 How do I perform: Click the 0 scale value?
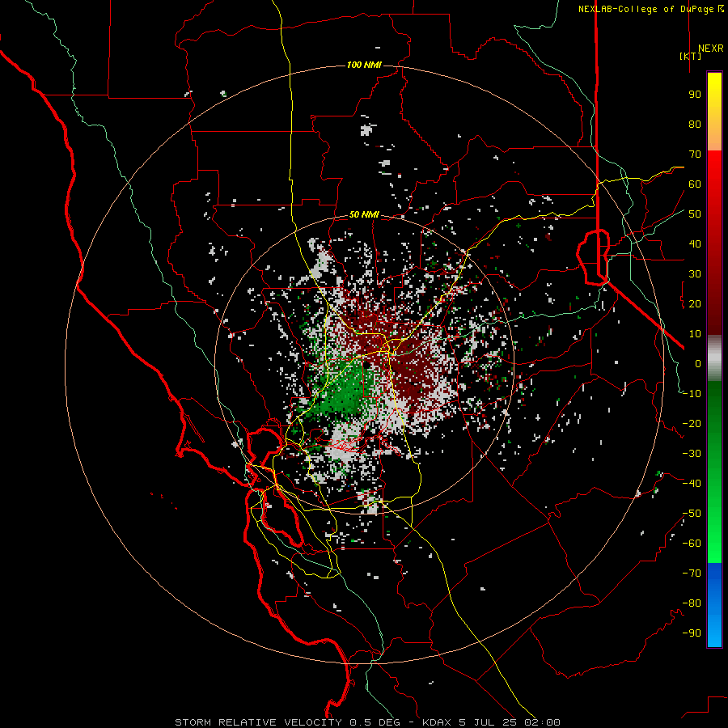(x=698, y=363)
